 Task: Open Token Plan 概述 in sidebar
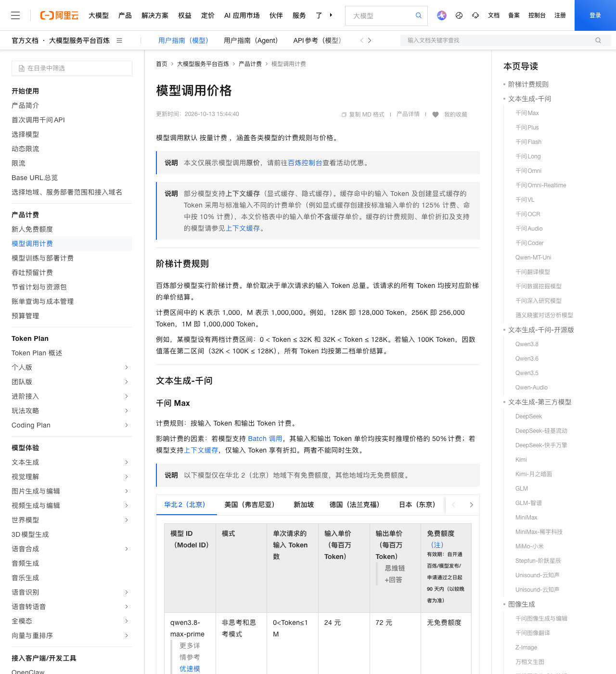37,353
